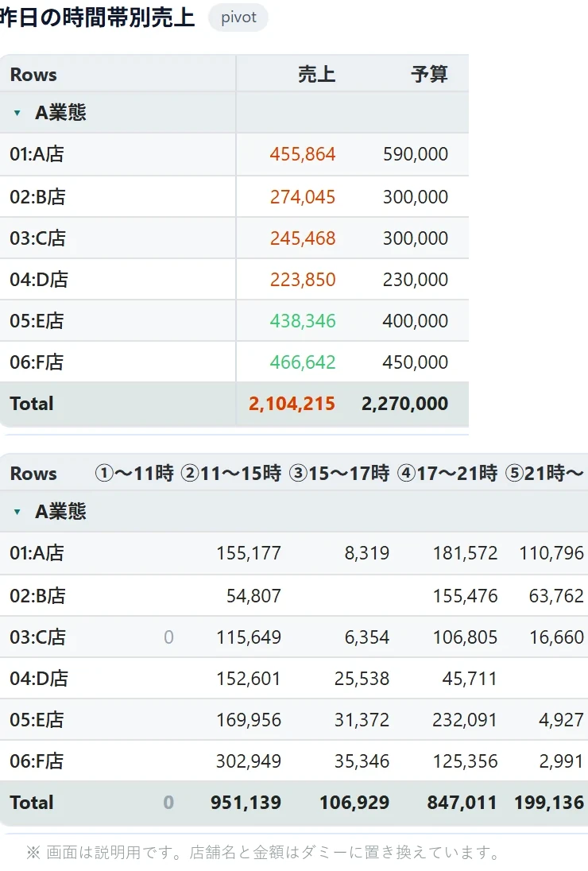Click the Rows header of sales table

(x=33, y=75)
